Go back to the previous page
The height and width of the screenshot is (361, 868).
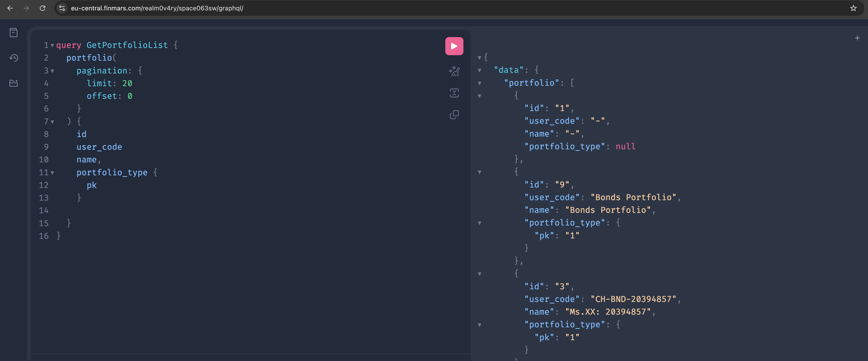coord(10,8)
